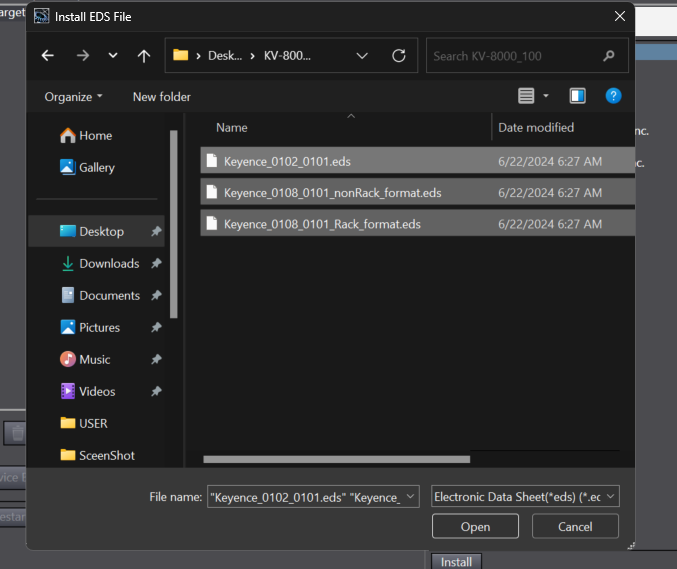Select the KV-800... breadcrumb segment

(287, 56)
